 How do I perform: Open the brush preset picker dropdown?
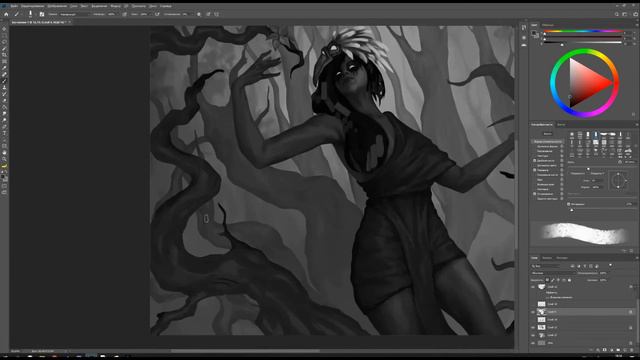[x=30, y=14]
